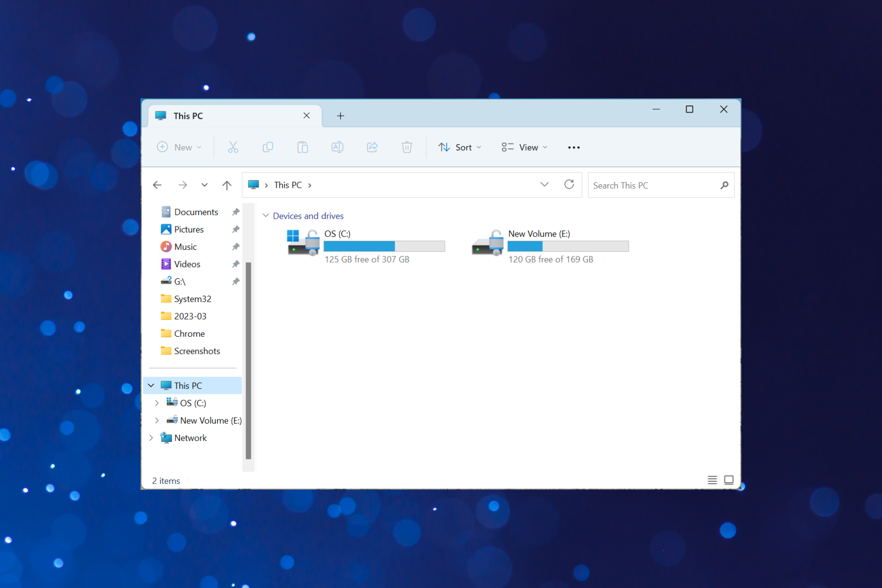Screen dimensions: 882x588
Task: Select the This PC tab
Action: [x=207, y=116]
